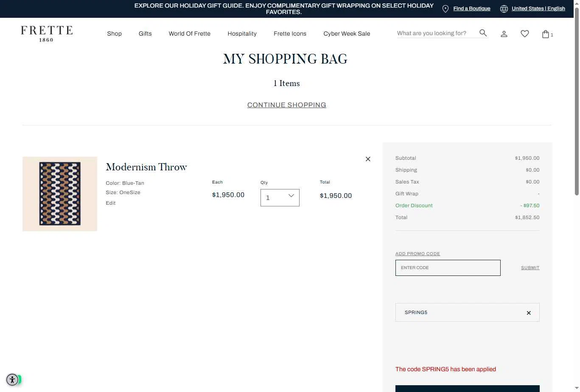Screen dimensions: 580x392
Task: Remove Modernism Throw from the bag
Action: click(368, 159)
